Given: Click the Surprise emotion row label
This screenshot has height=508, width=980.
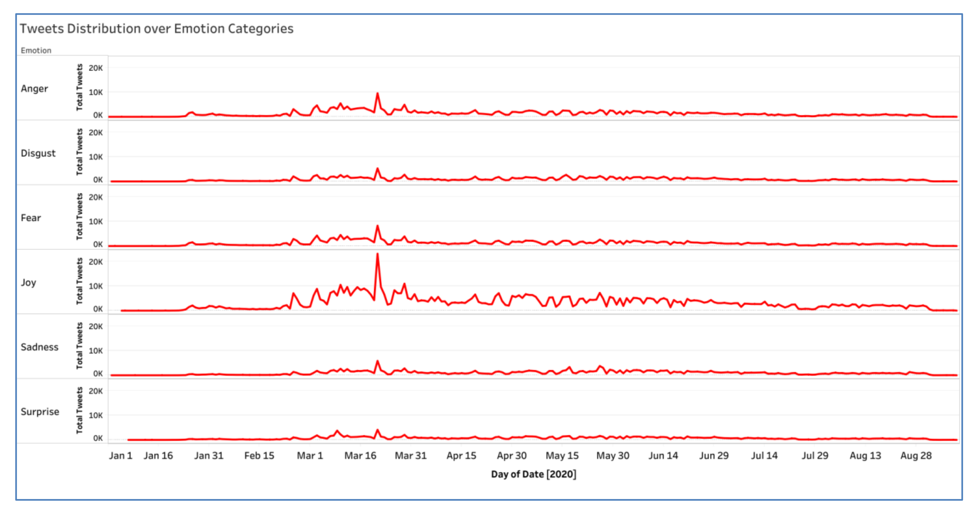Looking at the screenshot, I should coord(40,412).
